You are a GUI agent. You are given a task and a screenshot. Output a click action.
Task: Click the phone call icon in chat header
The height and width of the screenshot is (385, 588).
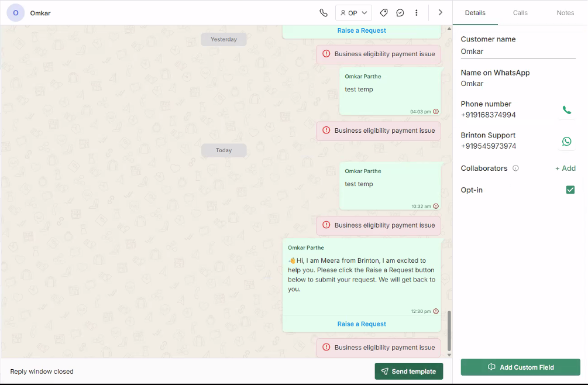click(x=324, y=13)
